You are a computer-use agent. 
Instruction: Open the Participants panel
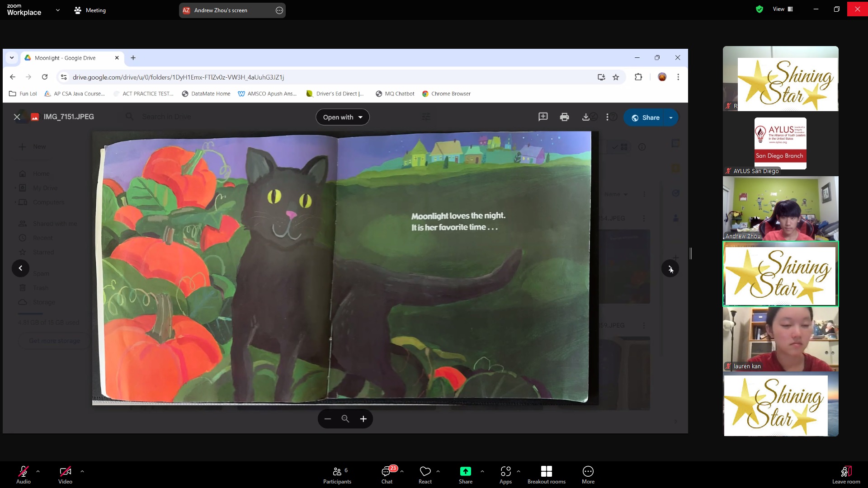pyautogui.click(x=337, y=475)
